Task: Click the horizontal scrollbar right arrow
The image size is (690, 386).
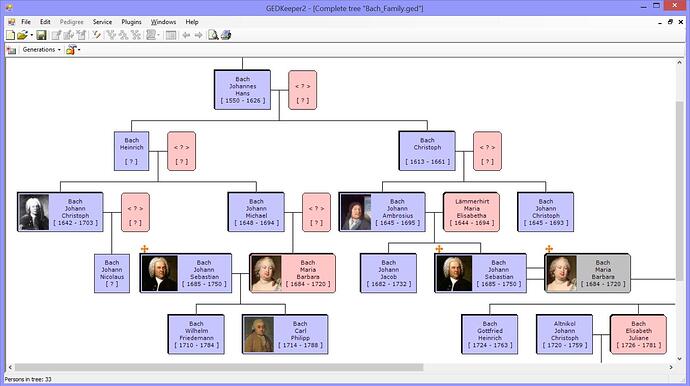Action: tap(671, 367)
